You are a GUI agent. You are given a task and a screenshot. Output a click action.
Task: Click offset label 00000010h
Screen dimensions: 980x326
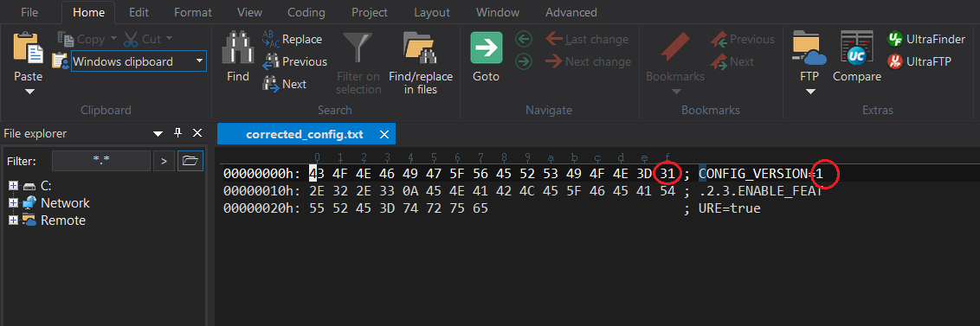(261, 191)
